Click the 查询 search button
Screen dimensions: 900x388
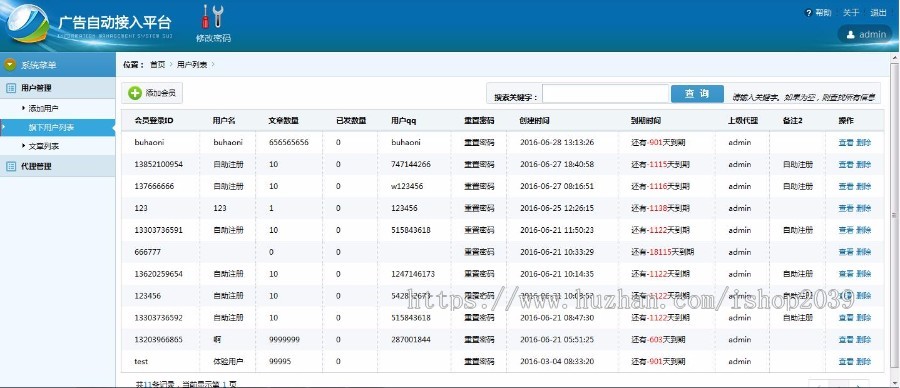coord(697,94)
